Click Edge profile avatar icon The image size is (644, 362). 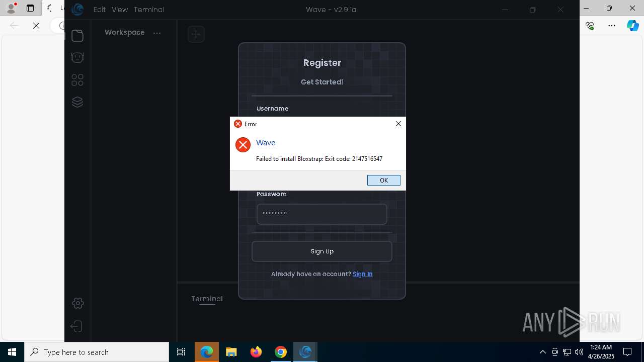tap(11, 8)
